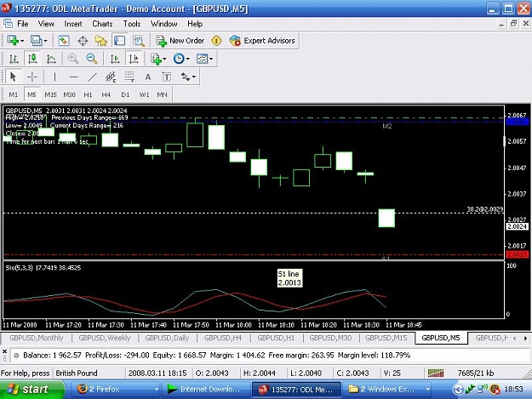The width and height of the screenshot is (532, 399).
Task: Switch to candlestick chart display
Action: (x=32, y=59)
